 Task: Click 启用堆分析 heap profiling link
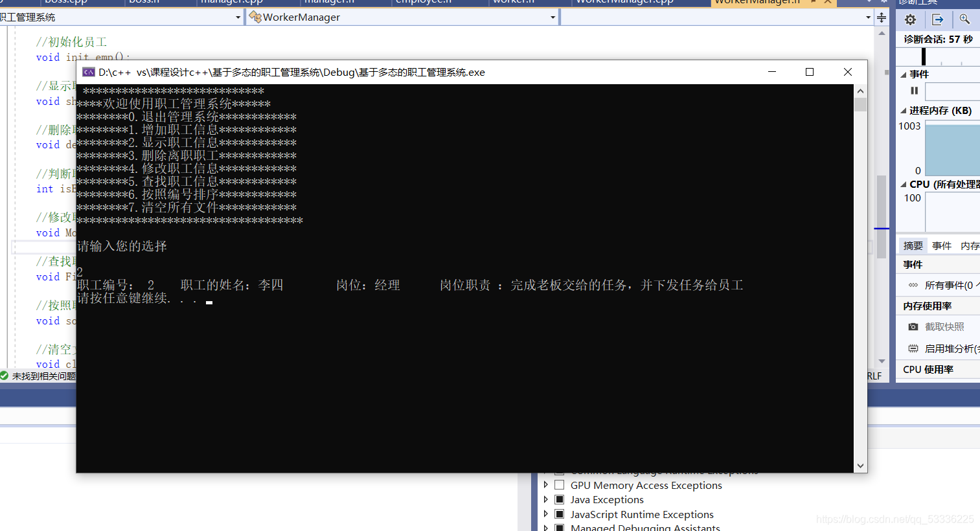click(952, 348)
